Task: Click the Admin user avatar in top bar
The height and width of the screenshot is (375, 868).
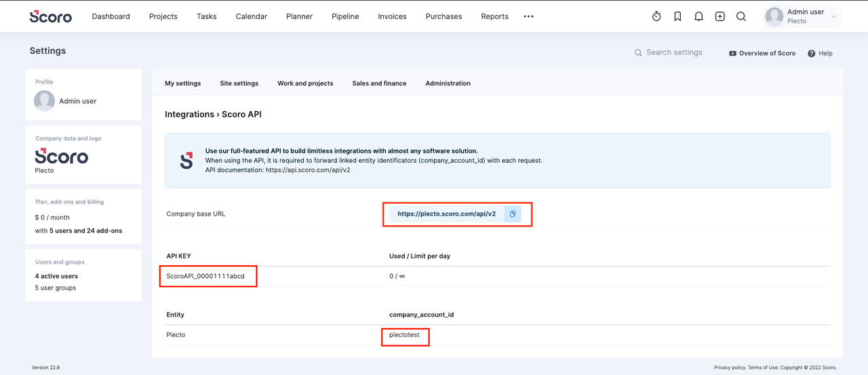Action: click(x=774, y=16)
